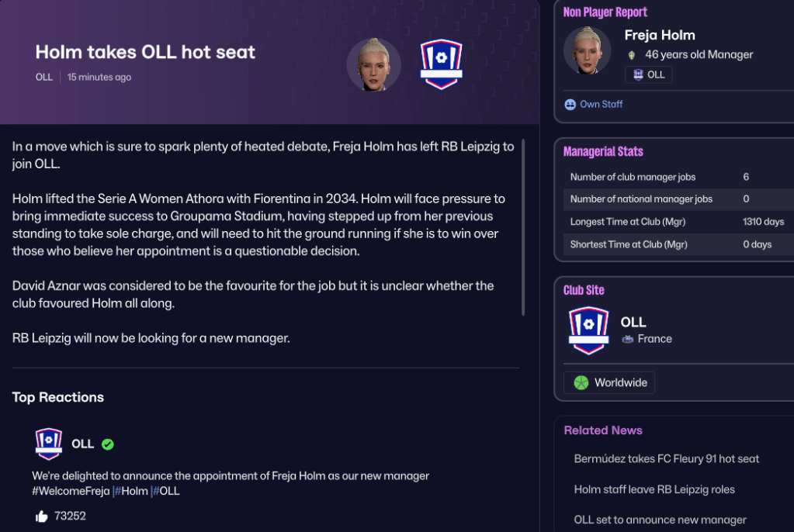Click Freja Holm's portrait in article header
Viewport: 794px width, 532px height.
coord(373,64)
